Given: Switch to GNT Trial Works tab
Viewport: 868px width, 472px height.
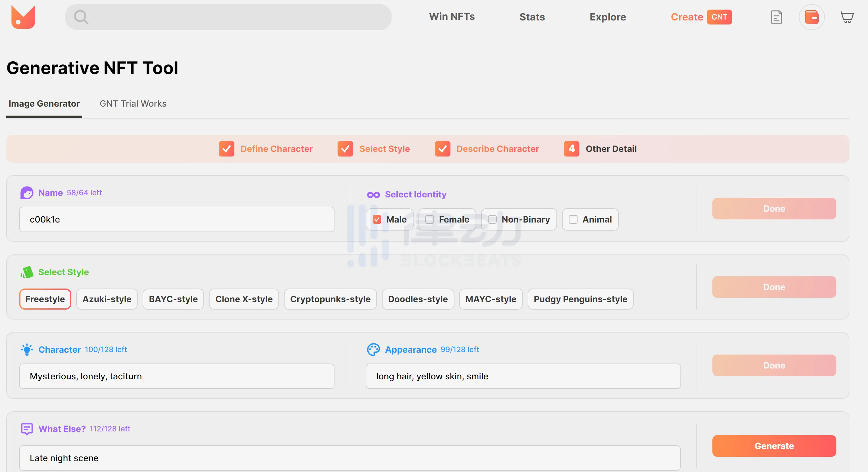Looking at the screenshot, I should pos(133,104).
